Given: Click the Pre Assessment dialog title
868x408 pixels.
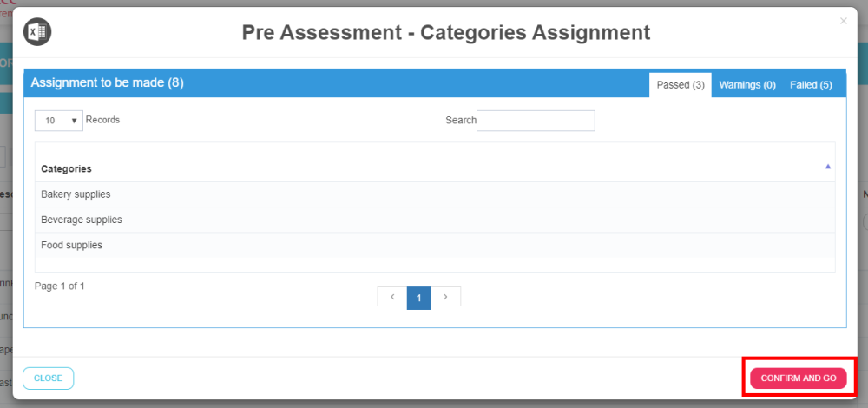Looking at the screenshot, I should 446,33.
